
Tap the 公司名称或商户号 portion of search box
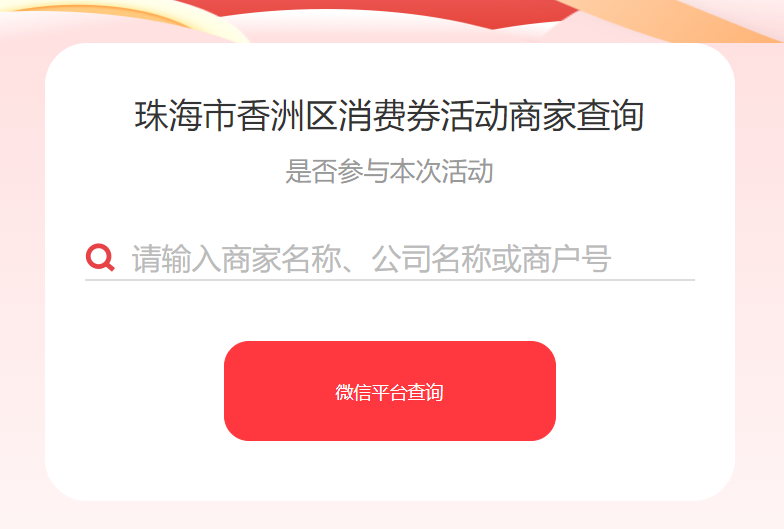(491, 259)
